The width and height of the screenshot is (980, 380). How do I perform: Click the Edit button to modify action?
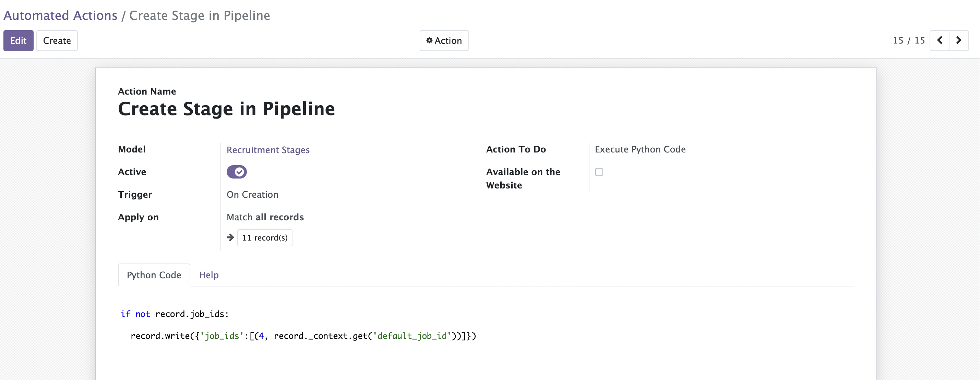17,41
